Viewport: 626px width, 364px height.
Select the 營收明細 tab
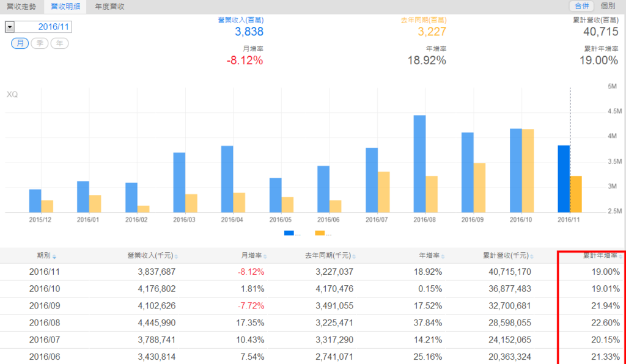pyautogui.click(x=65, y=6)
